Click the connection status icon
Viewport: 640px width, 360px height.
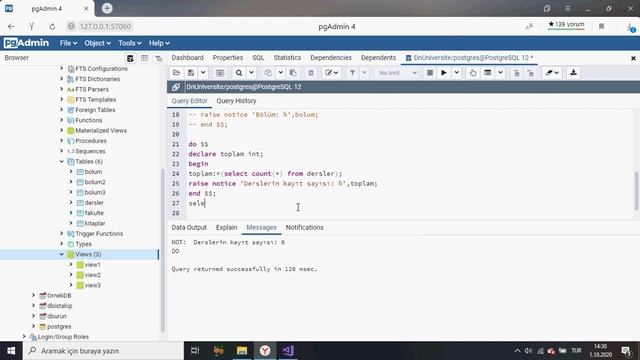point(176,87)
